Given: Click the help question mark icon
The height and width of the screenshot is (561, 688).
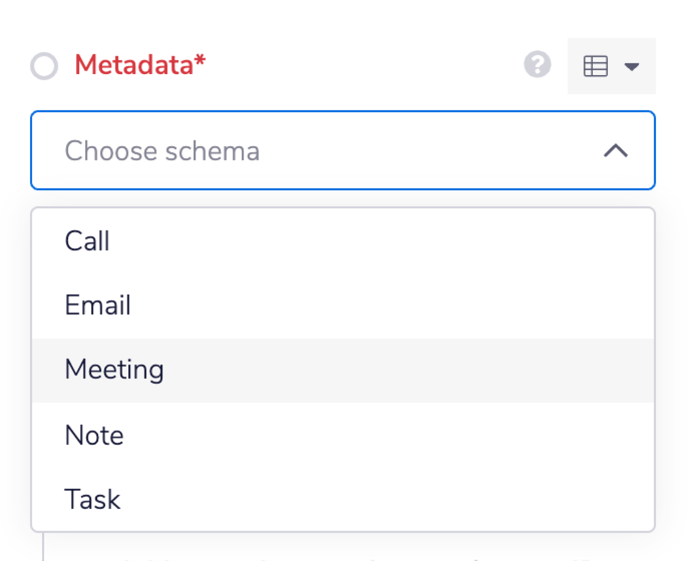Looking at the screenshot, I should 538,65.
